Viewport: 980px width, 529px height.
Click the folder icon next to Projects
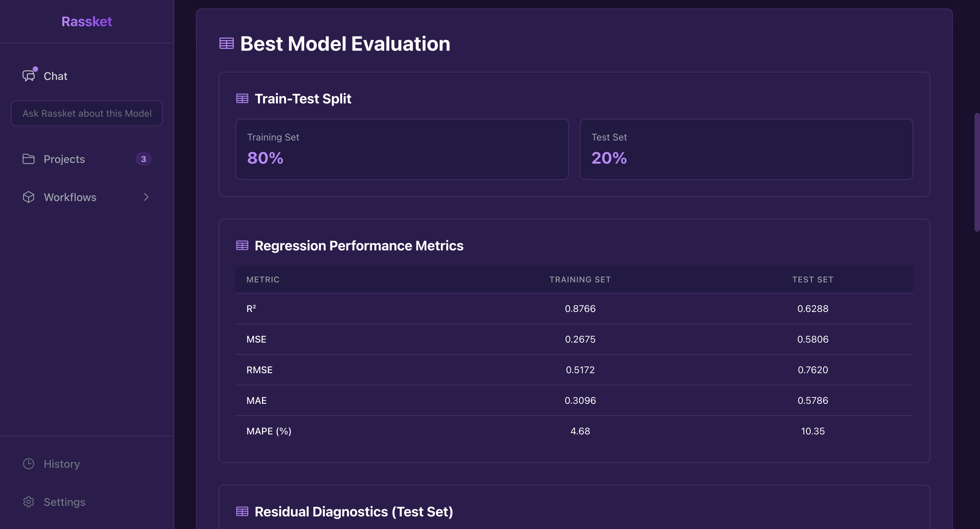(28, 159)
